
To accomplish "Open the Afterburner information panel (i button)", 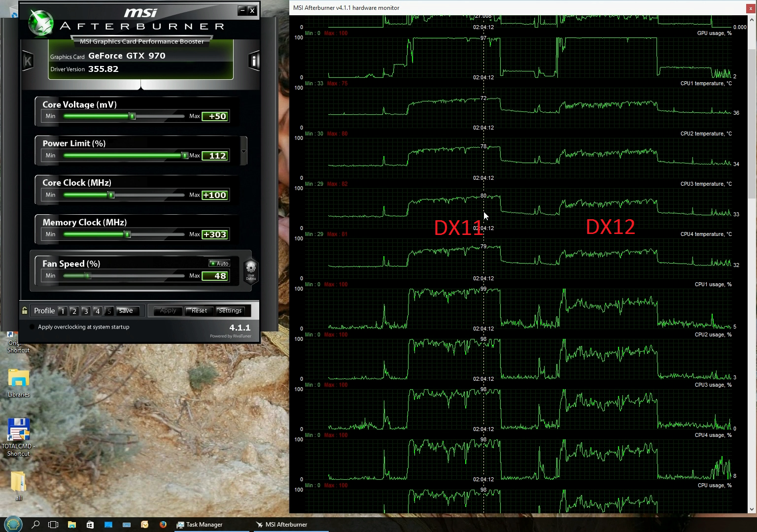I will tap(254, 61).
